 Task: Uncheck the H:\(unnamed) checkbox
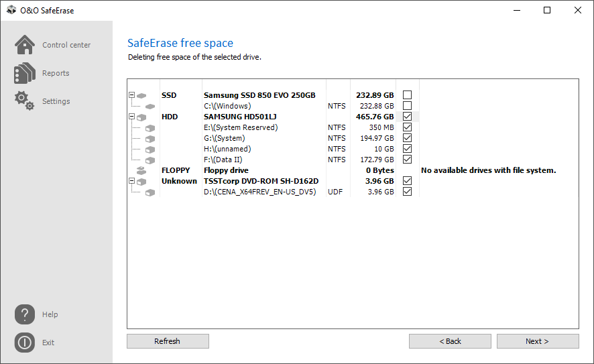coord(407,148)
